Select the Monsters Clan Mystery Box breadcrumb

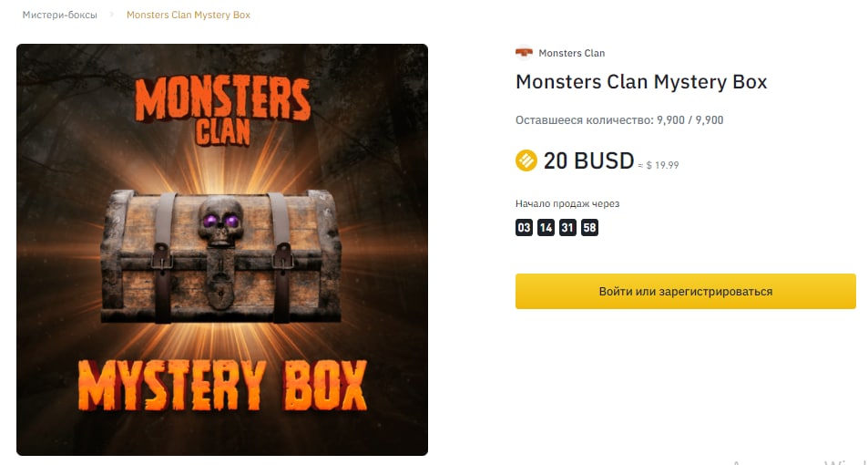tap(189, 15)
